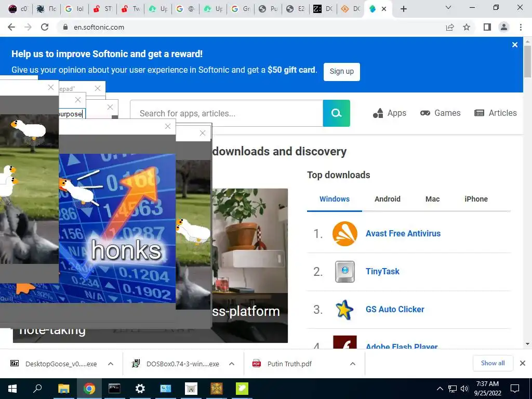Click the TinyTask app icon
The width and height of the screenshot is (532, 399).
click(x=345, y=271)
